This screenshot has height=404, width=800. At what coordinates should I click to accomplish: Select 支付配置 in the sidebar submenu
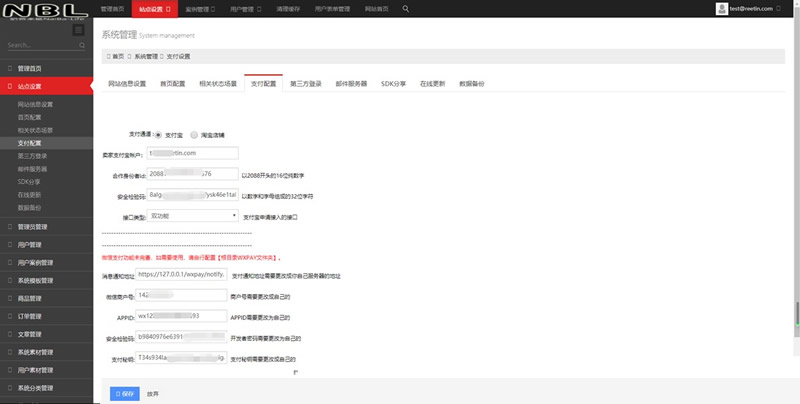click(46, 143)
